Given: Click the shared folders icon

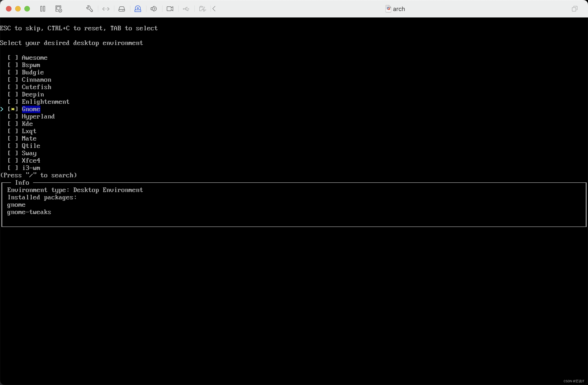Looking at the screenshot, I should click(202, 9).
